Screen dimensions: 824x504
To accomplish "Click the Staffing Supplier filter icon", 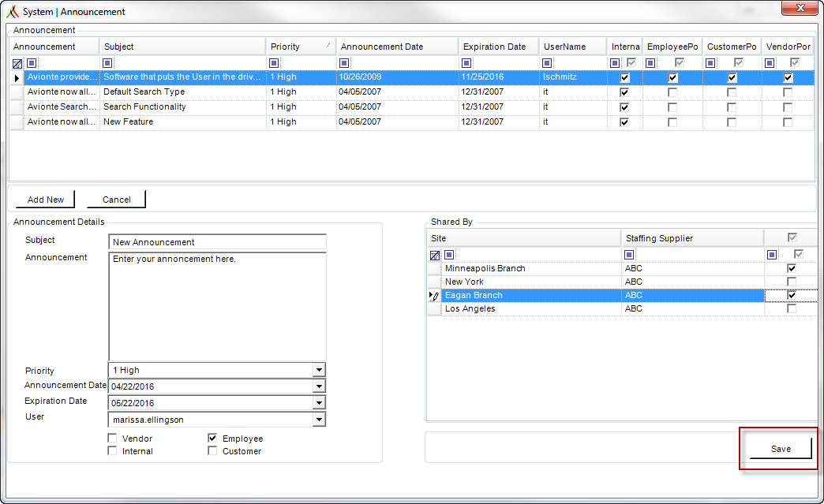I will pyautogui.click(x=629, y=255).
